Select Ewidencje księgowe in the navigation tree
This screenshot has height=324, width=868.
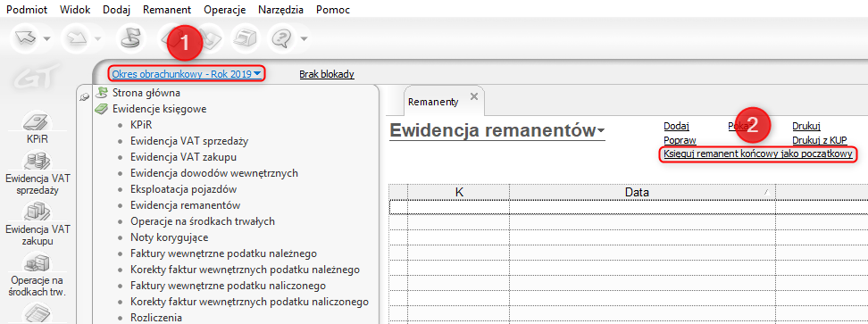pyautogui.click(x=160, y=110)
